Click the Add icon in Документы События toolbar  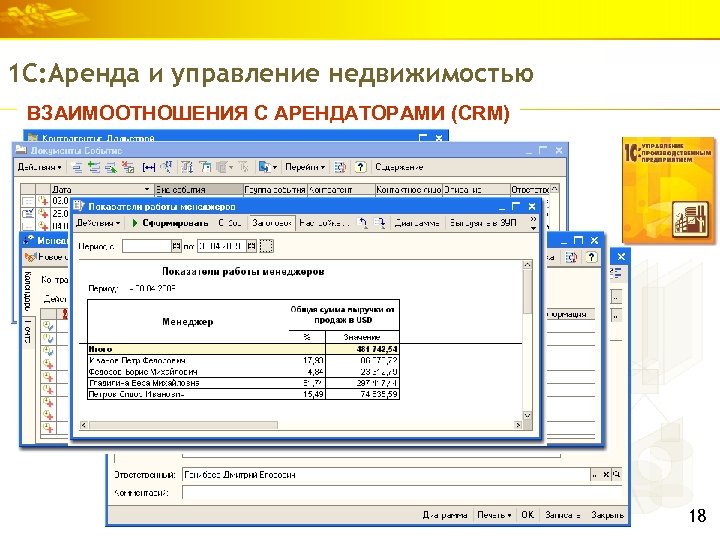pos(77,168)
